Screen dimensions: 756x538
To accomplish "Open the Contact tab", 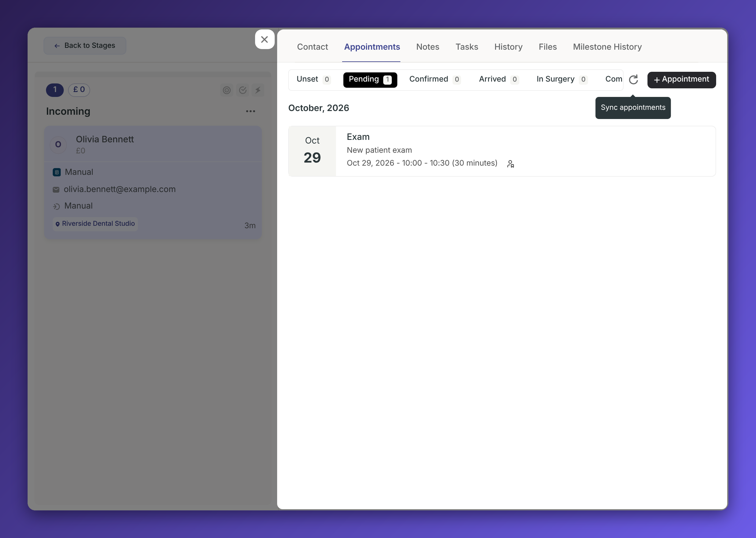I will [312, 47].
